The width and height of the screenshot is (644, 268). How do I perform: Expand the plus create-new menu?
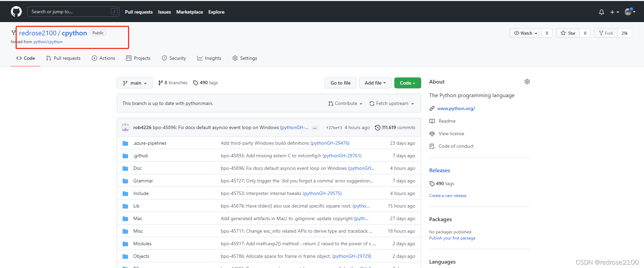[x=614, y=12]
